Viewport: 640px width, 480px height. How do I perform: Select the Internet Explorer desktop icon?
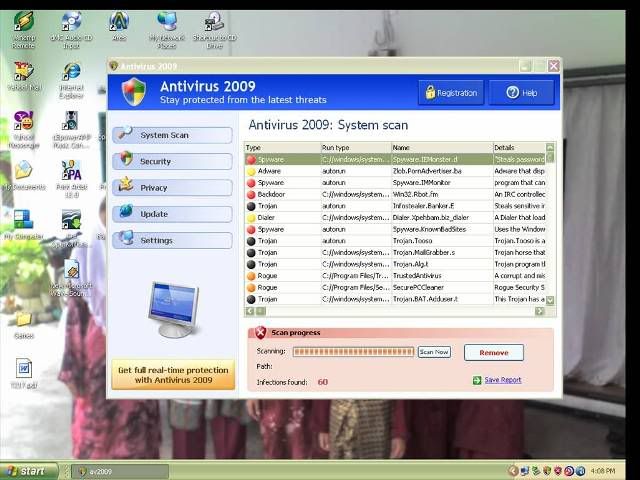pyautogui.click(x=71, y=81)
